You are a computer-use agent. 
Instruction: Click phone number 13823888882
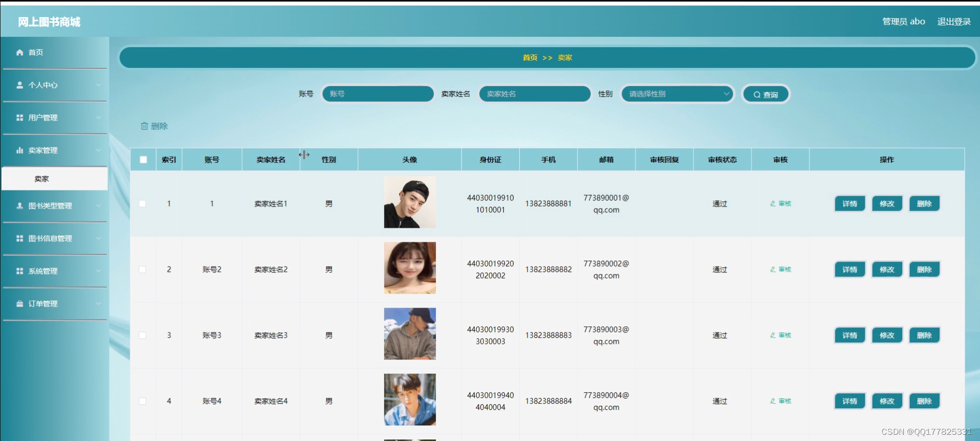[x=548, y=270]
